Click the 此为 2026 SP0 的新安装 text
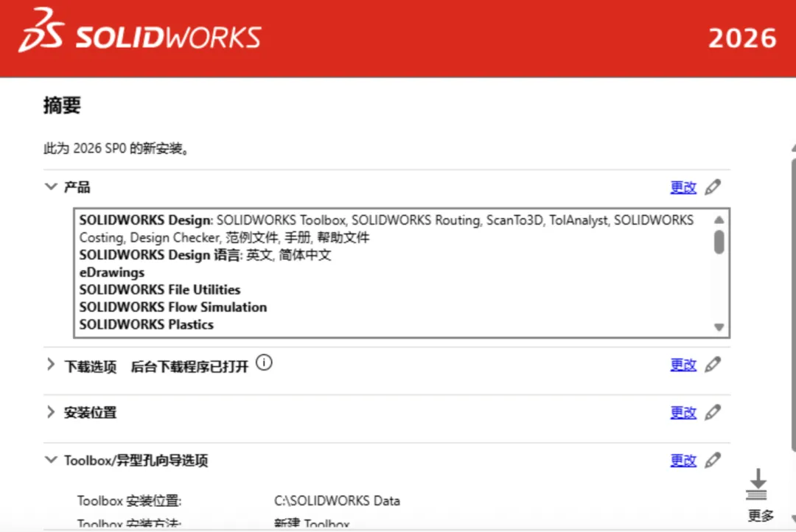The image size is (796, 532). pyautogui.click(x=116, y=148)
